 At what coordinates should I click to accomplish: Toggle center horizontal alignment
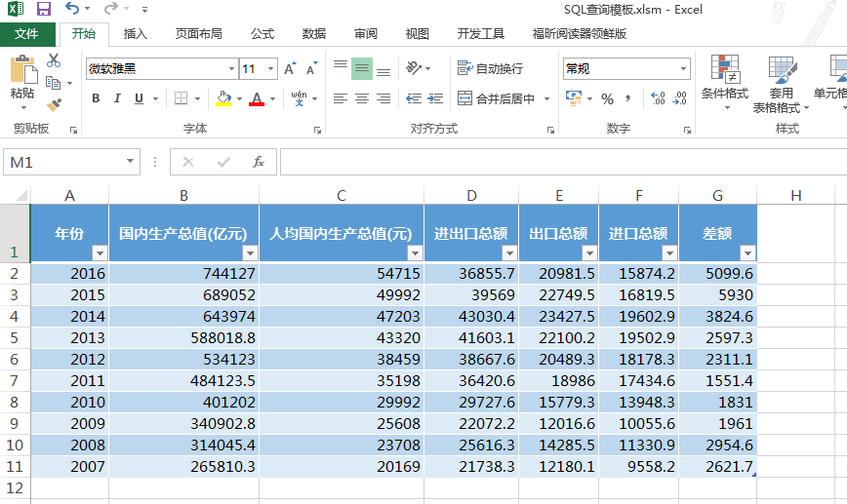click(362, 98)
